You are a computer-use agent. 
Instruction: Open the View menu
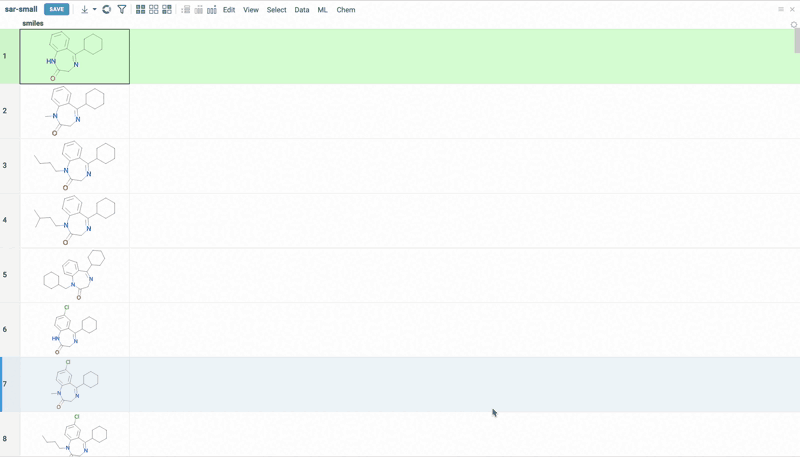click(x=251, y=10)
